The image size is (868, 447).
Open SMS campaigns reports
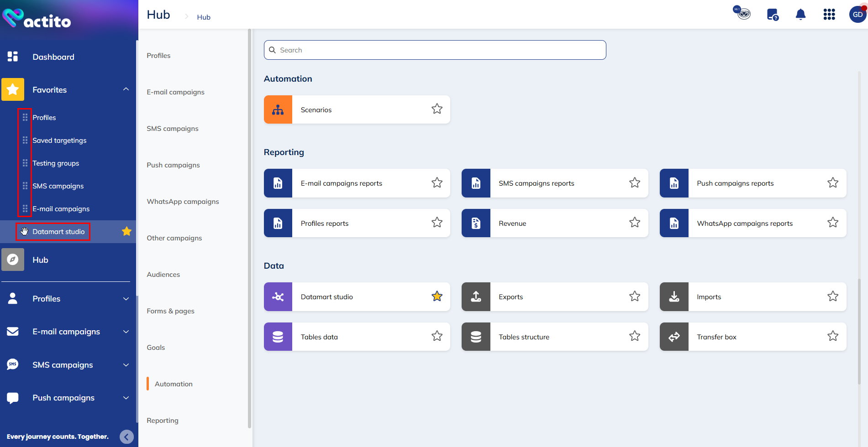(537, 183)
